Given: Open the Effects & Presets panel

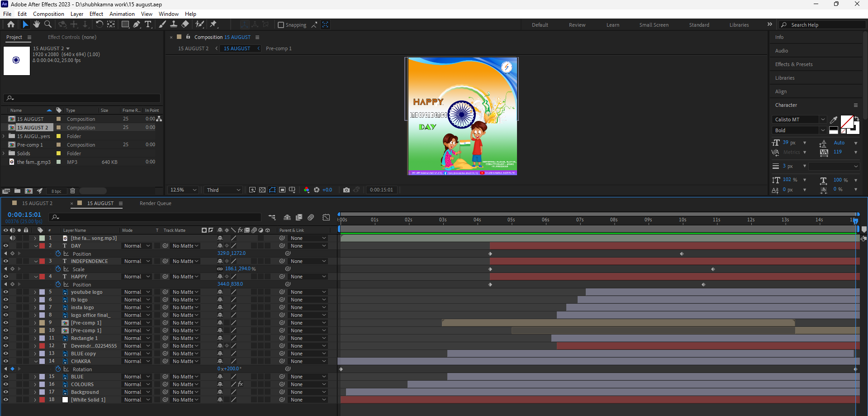Looking at the screenshot, I should [x=794, y=64].
